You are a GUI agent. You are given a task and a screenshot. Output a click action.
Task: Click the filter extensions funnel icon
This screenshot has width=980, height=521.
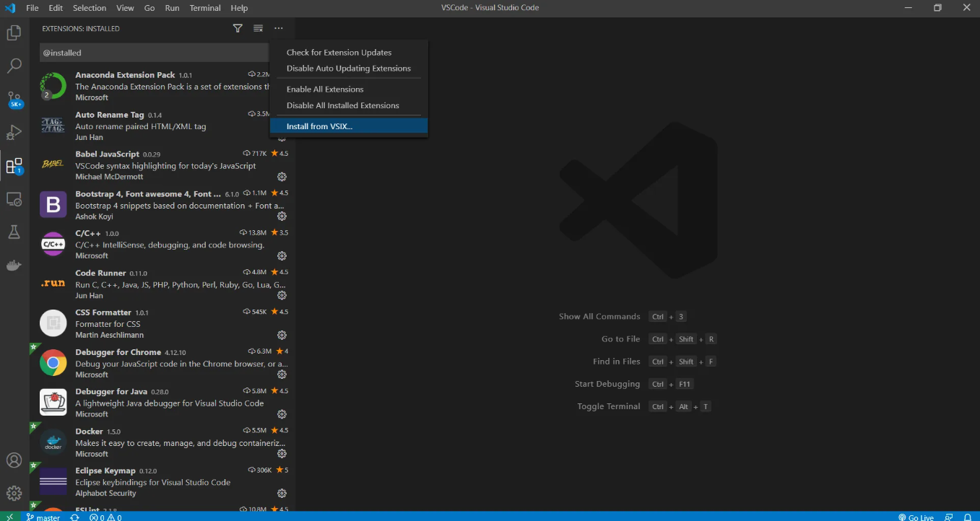238,29
